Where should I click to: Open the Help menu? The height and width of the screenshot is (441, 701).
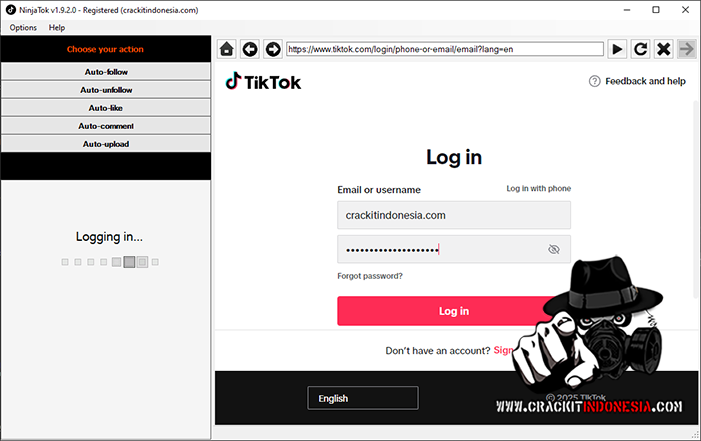57,27
